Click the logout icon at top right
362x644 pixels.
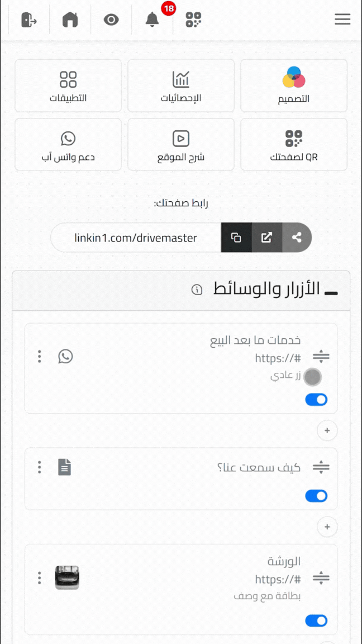point(29,20)
